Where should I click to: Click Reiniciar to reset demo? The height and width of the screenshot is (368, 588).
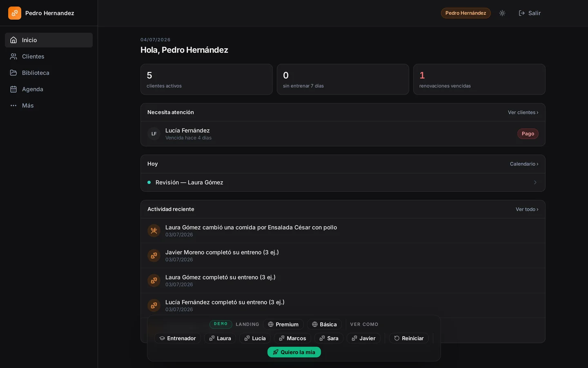click(409, 338)
